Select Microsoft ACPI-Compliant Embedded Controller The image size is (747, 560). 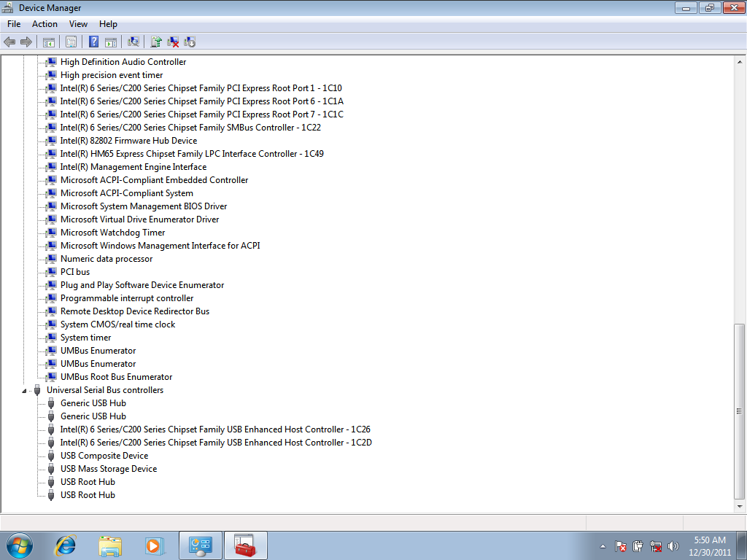tap(155, 180)
